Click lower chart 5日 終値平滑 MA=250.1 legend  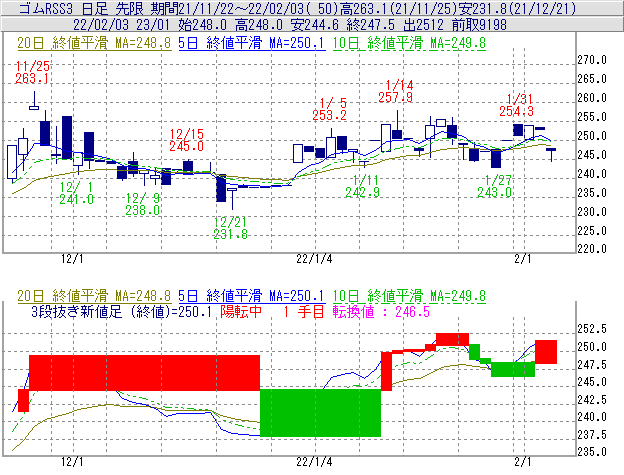(252, 296)
